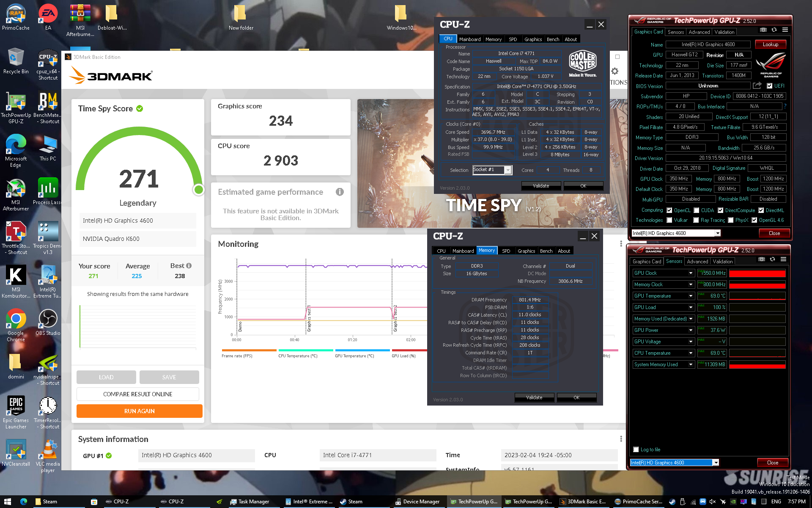Toggle the DirectCompute checkbox
Screen dimensions: 812x508
720,210
